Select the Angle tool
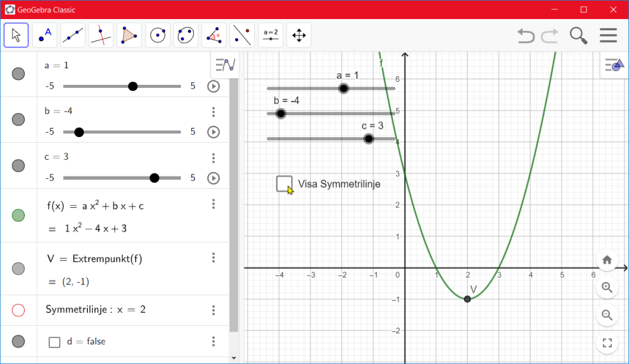The image size is (629, 364). [x=214, y=35]
